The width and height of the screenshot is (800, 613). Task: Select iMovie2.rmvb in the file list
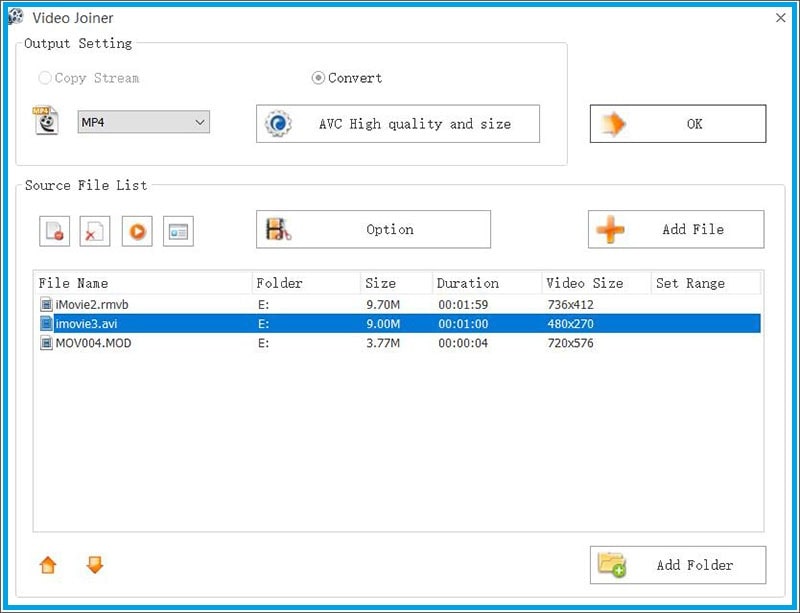[x=92, y=303]
